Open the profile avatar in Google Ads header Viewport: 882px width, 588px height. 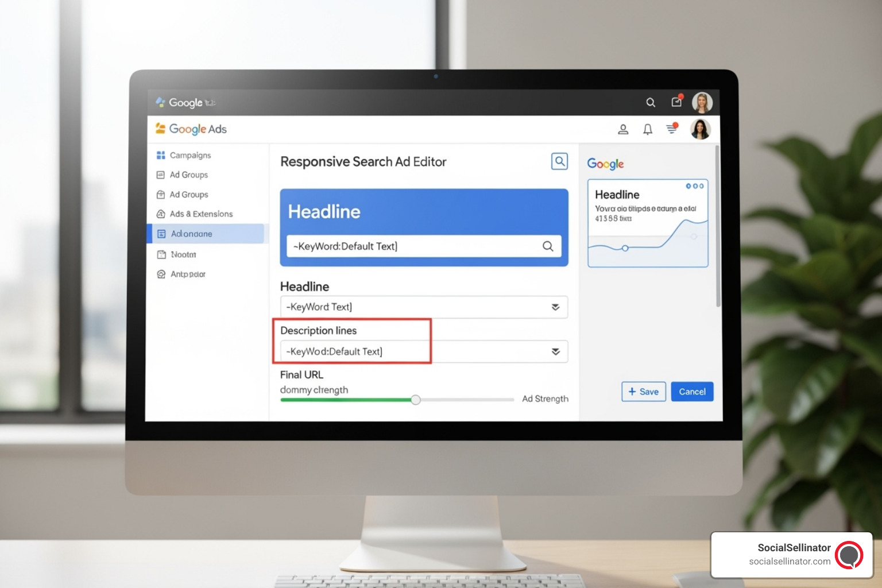[700, 129]
